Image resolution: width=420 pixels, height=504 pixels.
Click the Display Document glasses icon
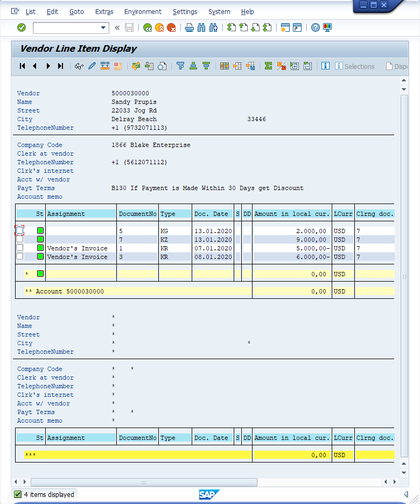(79, 66)
